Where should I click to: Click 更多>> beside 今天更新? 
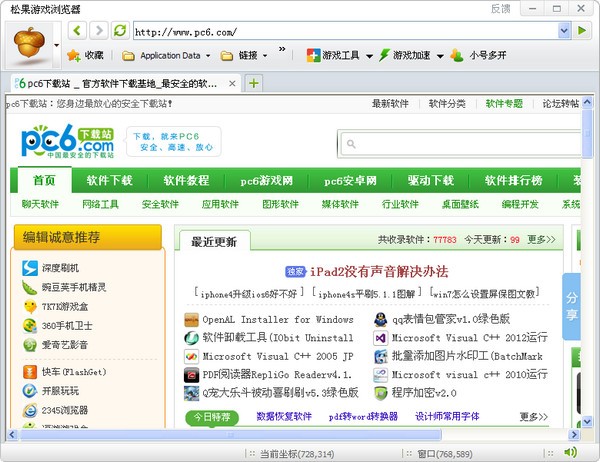(541, 240)
